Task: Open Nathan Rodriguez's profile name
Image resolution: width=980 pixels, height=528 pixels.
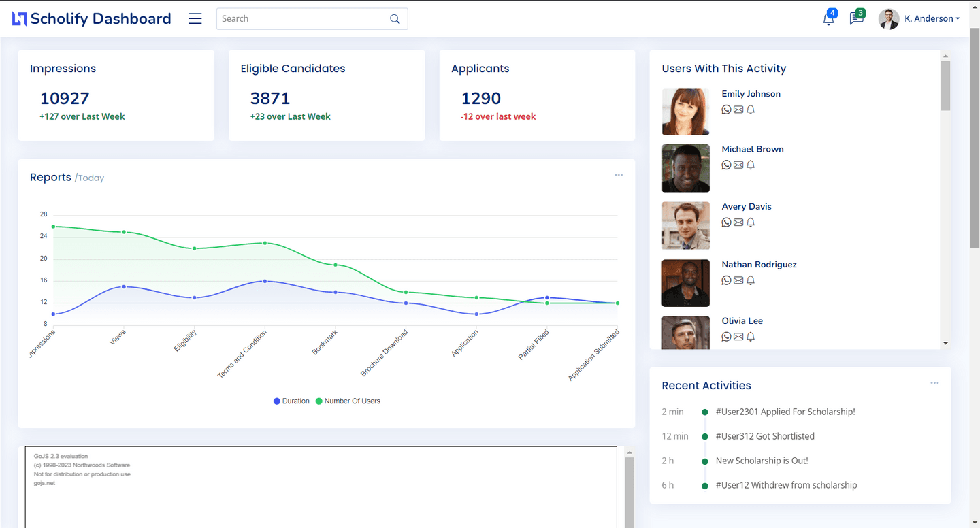Action: (759, 265)
